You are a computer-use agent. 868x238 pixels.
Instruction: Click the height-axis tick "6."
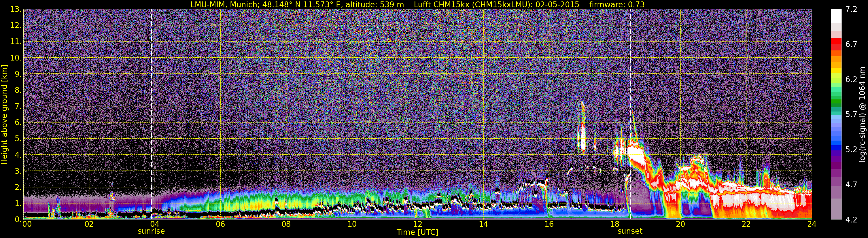click(x=18, y=123)
